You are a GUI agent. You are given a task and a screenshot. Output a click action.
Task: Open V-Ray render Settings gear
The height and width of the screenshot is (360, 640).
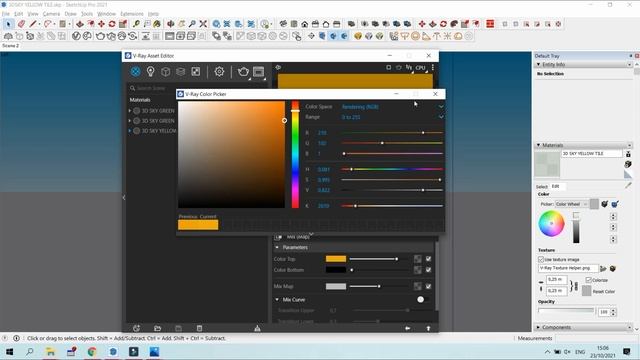(x=219, y=72)
